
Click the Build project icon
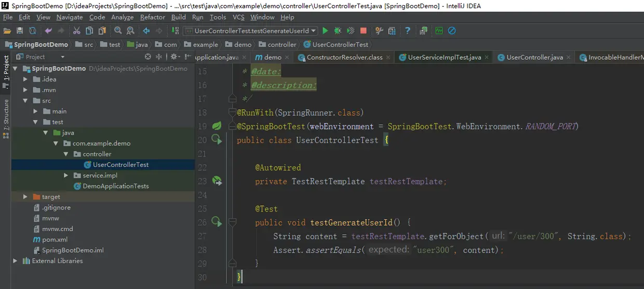point(176,31)
